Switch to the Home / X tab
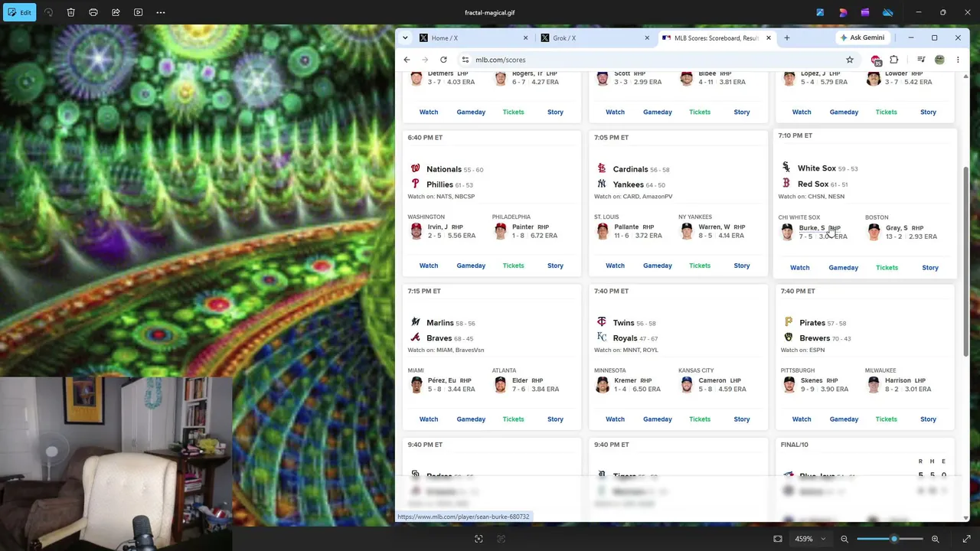This screenshot has height=551, width=980. (473, 37)
